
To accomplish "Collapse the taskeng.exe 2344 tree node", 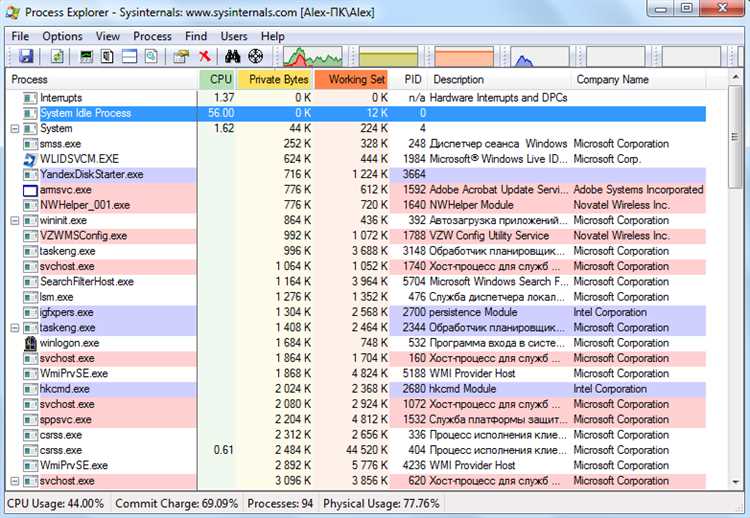I will click(15, 328).
